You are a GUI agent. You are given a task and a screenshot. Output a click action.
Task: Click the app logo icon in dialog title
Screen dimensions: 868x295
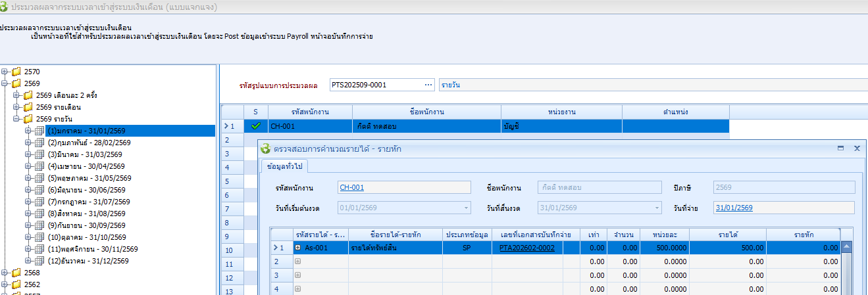click(x=266, y=149)
